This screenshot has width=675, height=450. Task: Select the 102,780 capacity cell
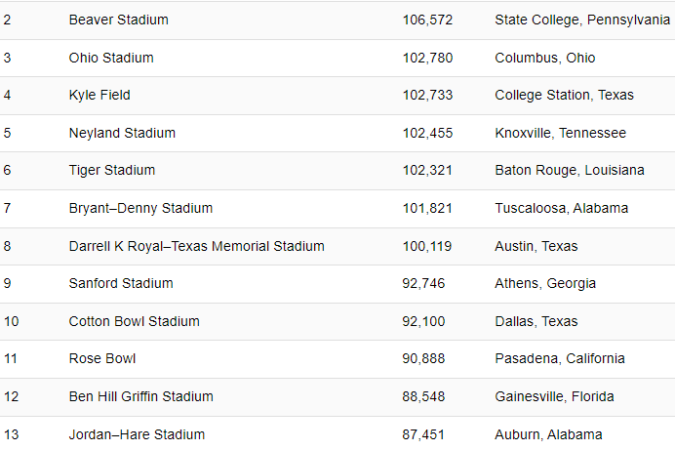coord(427,58)
